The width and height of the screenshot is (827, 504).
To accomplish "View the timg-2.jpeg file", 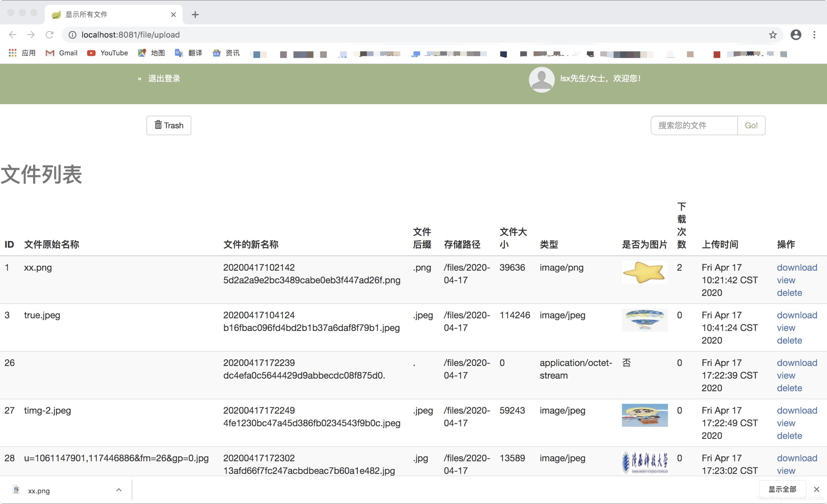I will [786, 423].
